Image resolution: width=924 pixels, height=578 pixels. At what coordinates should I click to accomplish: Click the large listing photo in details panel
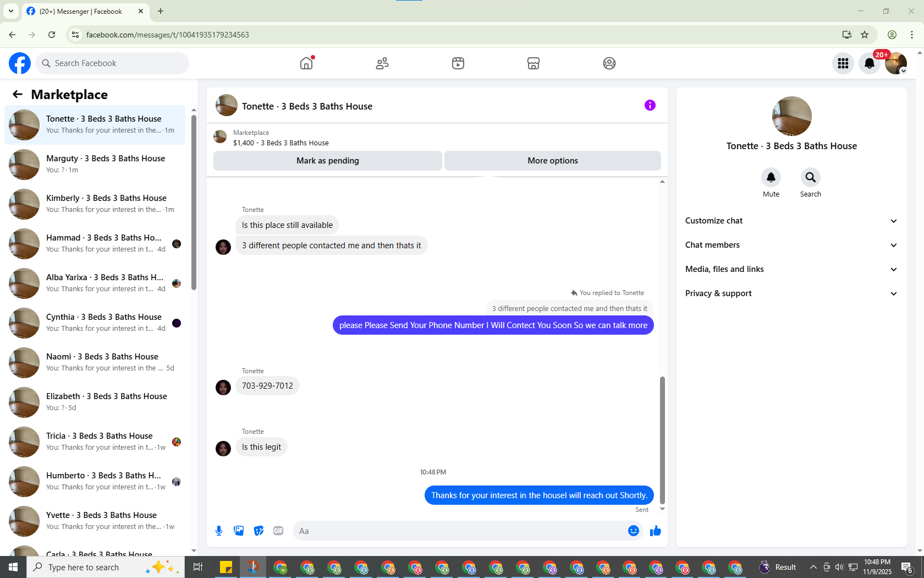click(x=792, y=116)
